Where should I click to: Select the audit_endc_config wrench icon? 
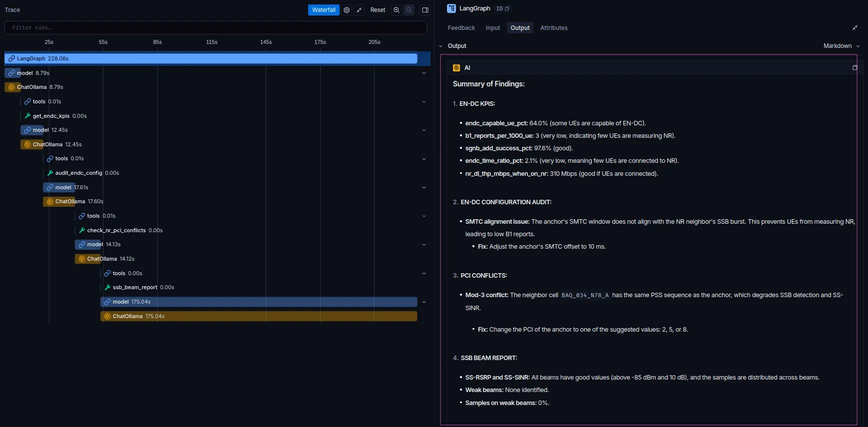click(x=50, y=173)
